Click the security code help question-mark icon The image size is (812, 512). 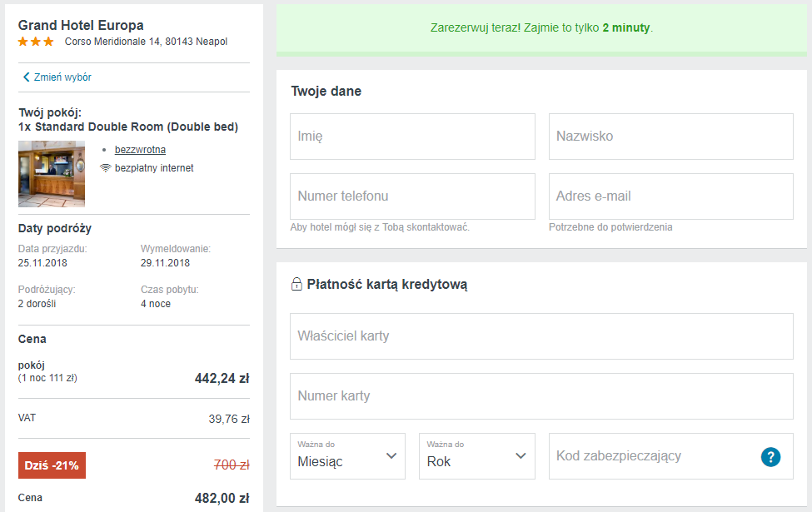click(x=770, y=456)
